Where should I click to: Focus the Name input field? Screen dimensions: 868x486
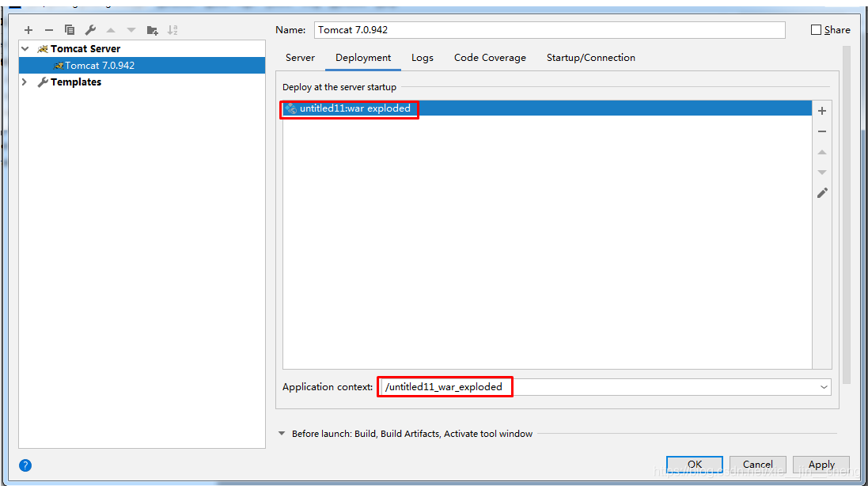550,30
